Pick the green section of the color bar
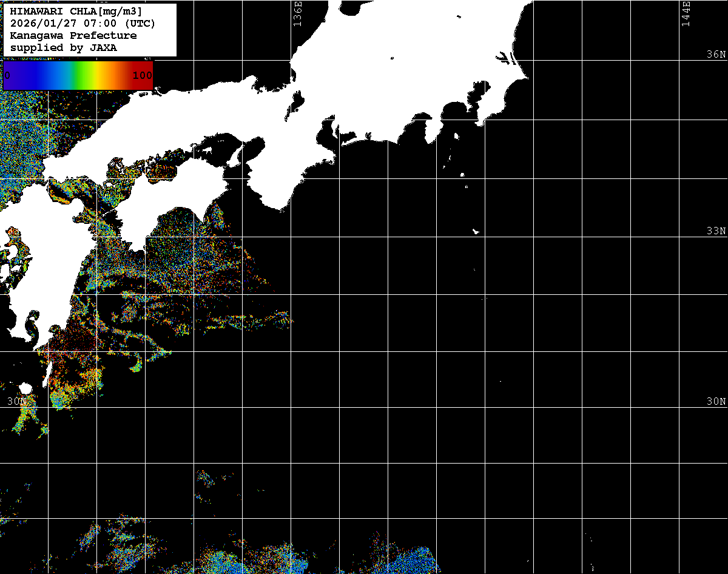 pyautogui.click(x=79, y=75)
